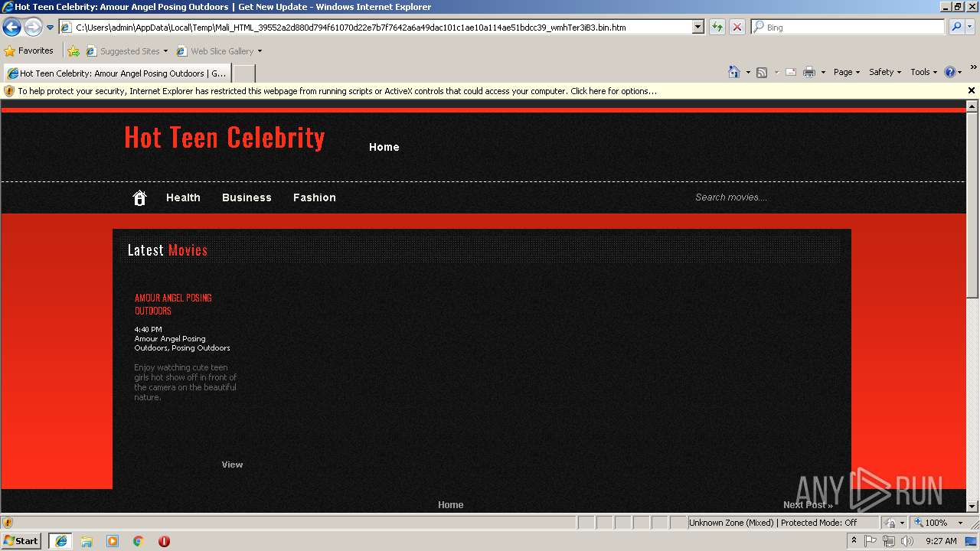Click the address bar URL field
The height and width of the screenshot is (551, 980).
(x=375, y=28)
